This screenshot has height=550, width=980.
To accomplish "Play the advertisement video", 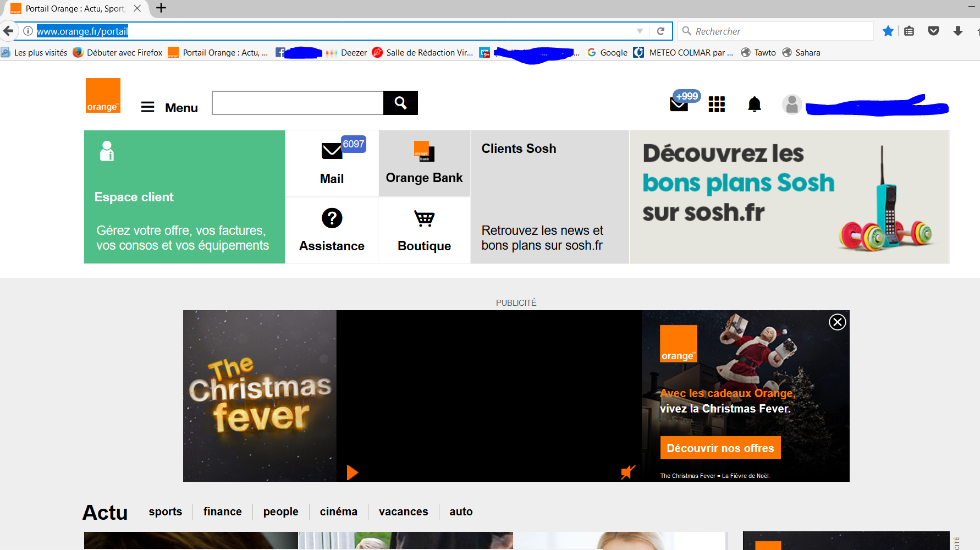I will [x=353, y=472].
